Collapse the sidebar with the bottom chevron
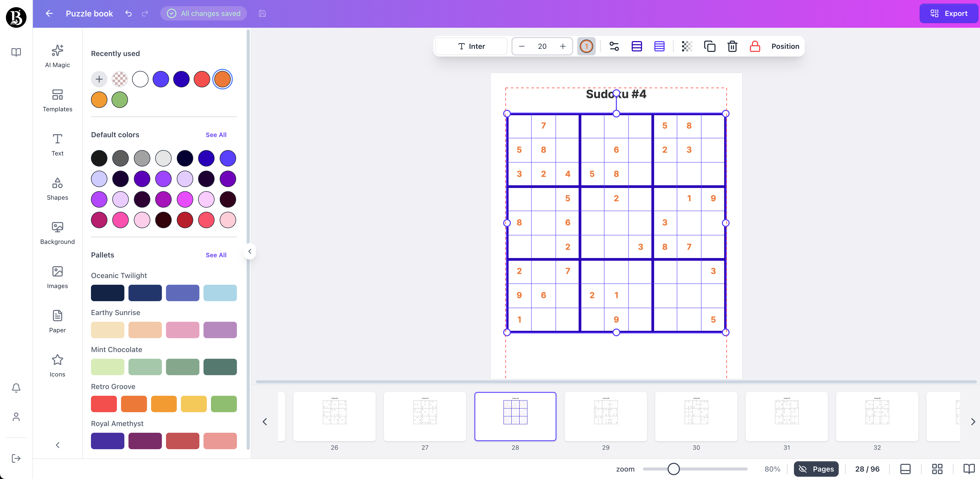980x479 pixels. click(57, 445)
